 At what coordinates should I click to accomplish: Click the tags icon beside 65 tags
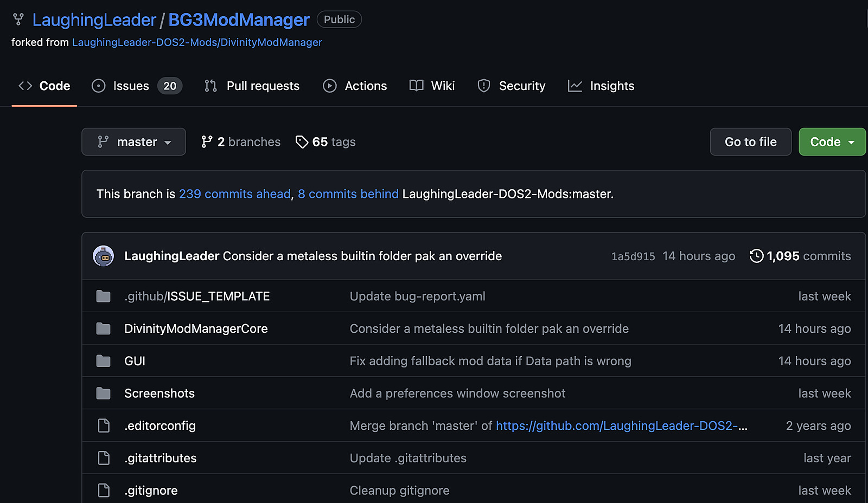click(x=302, y=142)
